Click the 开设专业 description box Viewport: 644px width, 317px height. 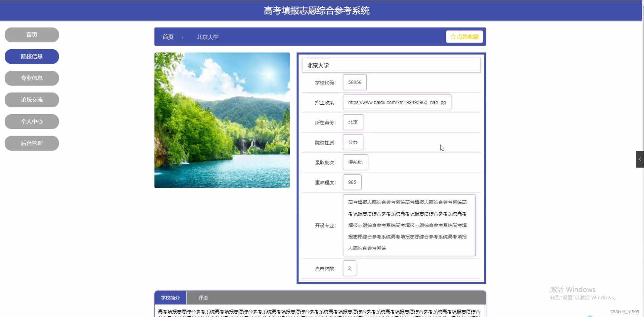(x=409, y=225)
